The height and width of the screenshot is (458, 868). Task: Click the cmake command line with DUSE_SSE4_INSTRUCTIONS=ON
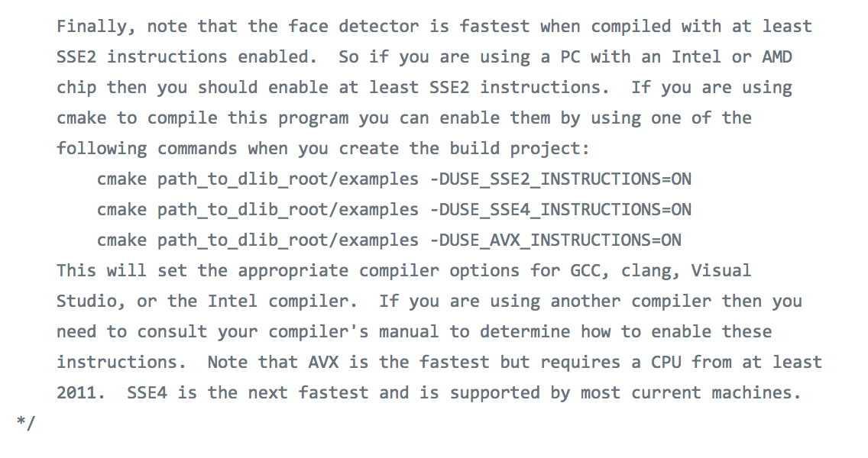[394, 210]
